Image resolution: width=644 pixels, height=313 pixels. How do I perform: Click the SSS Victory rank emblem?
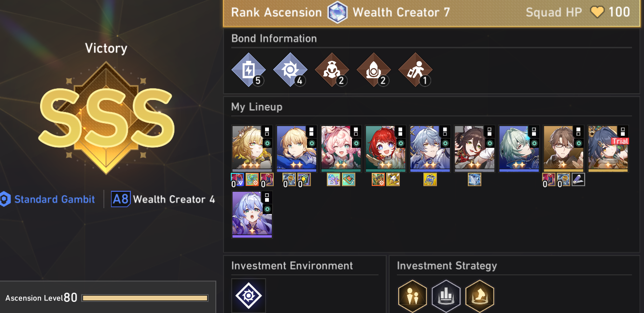coord(106,118)
